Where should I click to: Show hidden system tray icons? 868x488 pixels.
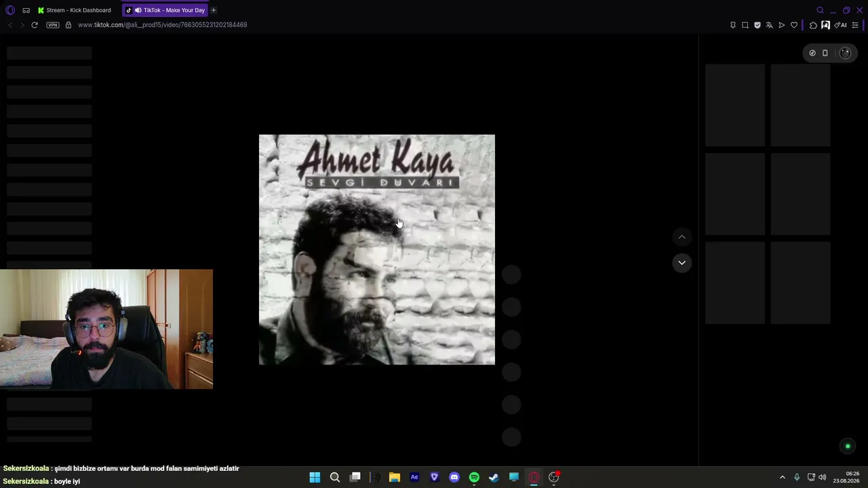tap(782, 477)
